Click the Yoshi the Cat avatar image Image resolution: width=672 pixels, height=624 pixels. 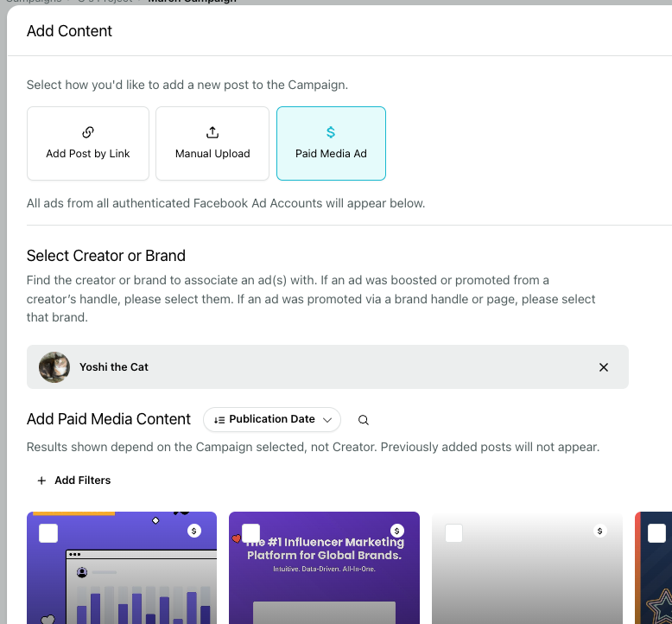click(54, 367)
